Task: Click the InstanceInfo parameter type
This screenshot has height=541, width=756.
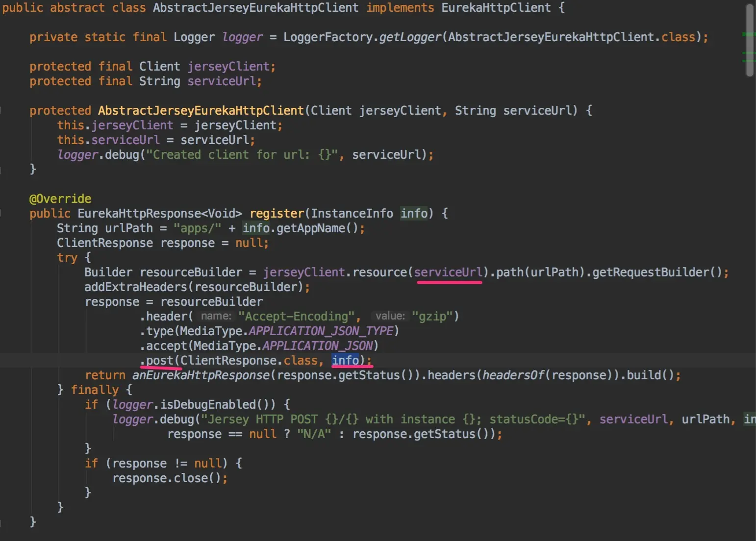Action: (352, 214)
